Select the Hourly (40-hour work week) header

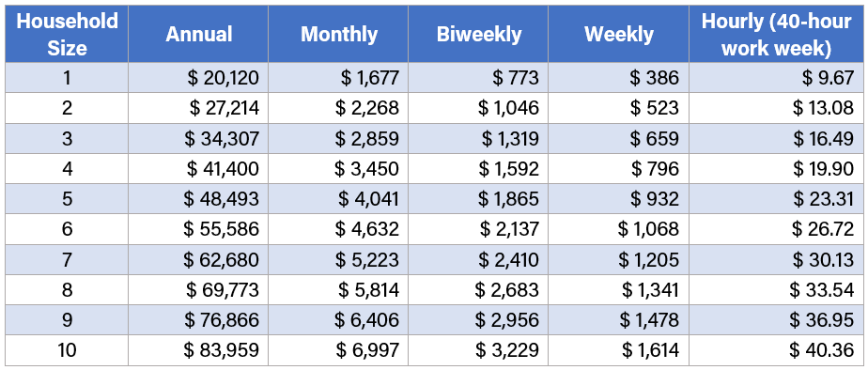pyautogui.click(x=776, y=34)
